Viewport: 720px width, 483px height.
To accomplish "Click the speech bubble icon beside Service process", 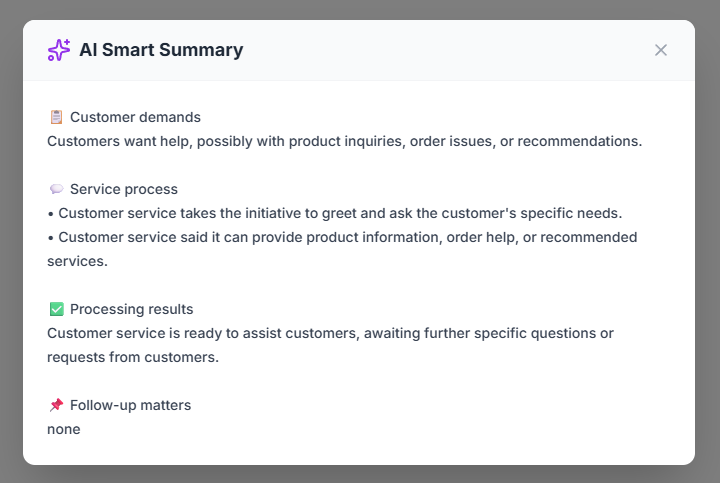I will (x=56, y=189).
